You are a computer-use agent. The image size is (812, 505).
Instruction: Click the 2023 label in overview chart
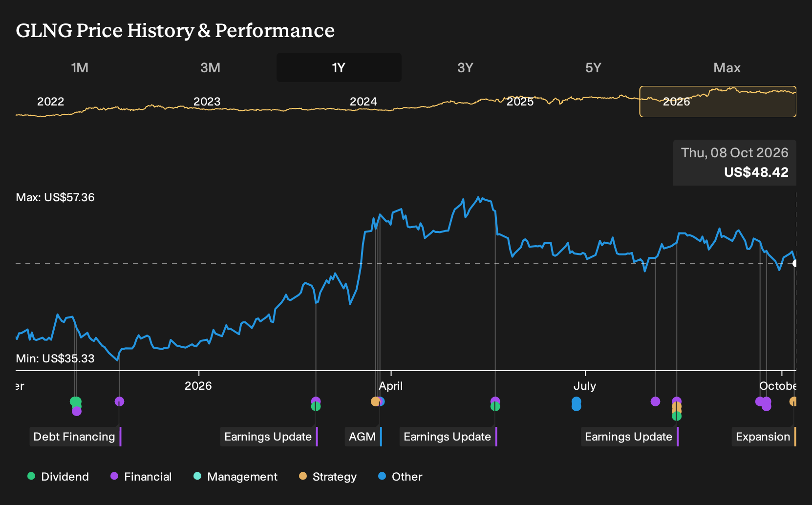(x=207, y=102)
